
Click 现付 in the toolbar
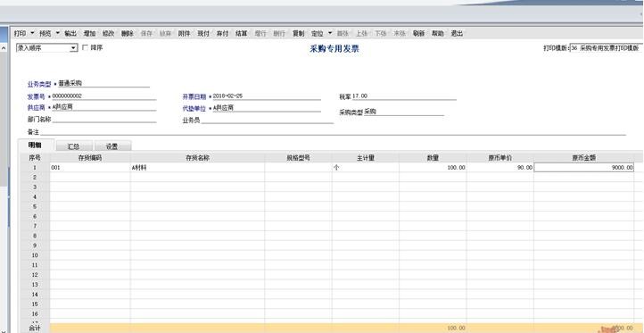click(x=203, y=33)
